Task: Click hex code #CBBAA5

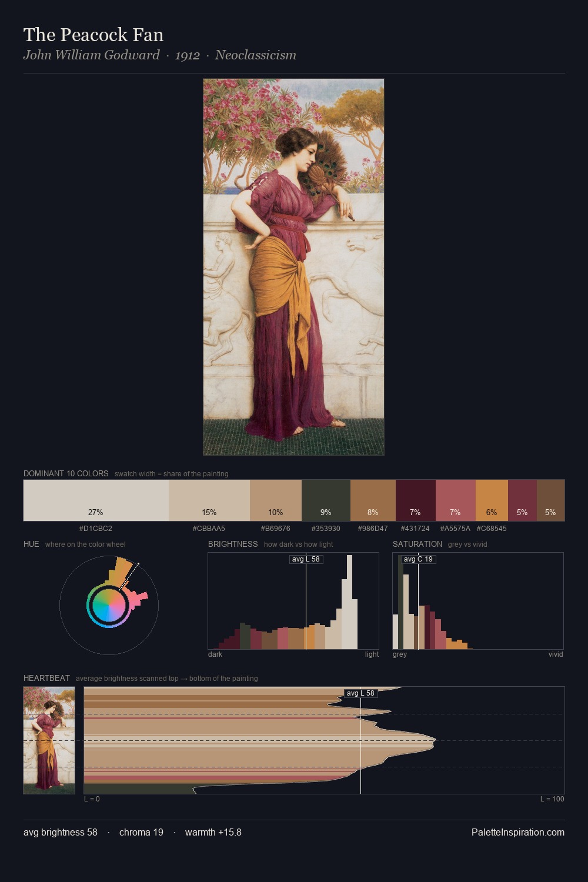Action: [209, 529]
